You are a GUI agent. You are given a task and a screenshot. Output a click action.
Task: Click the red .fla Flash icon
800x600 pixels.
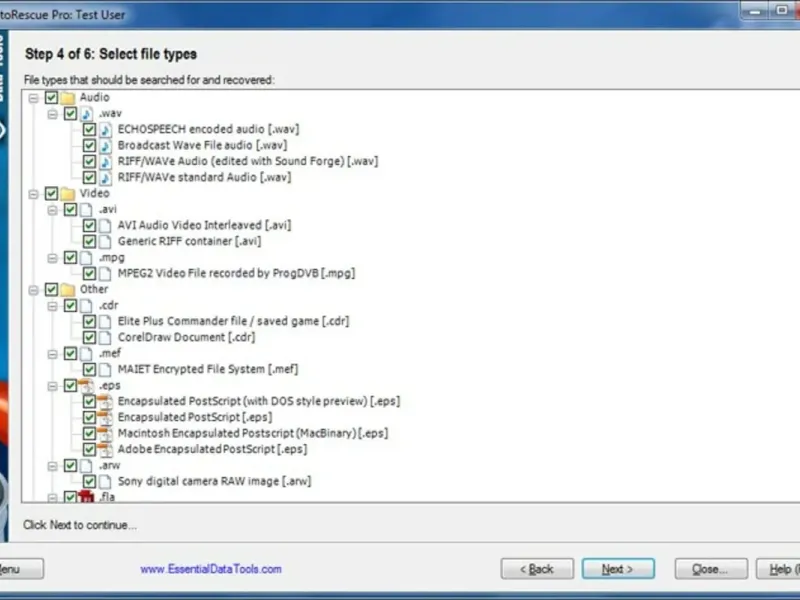pyautogui.click(x=86, y=496)
